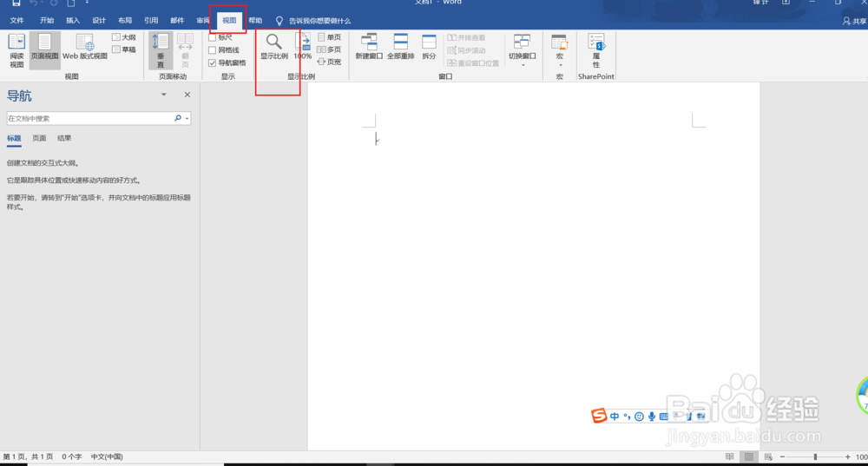
Task: Choose 垂直 vertical page movement
Action: click(x=160, y=50)
